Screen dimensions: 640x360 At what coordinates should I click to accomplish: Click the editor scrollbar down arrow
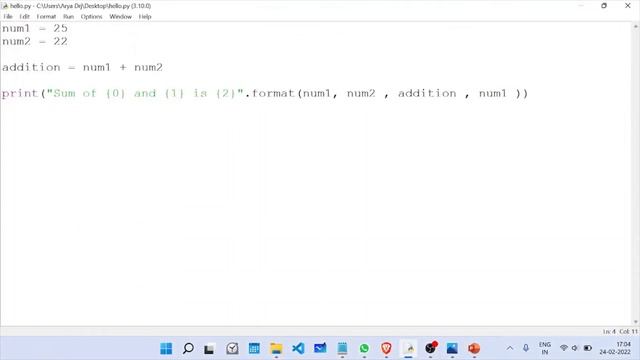tap(636, 322)
